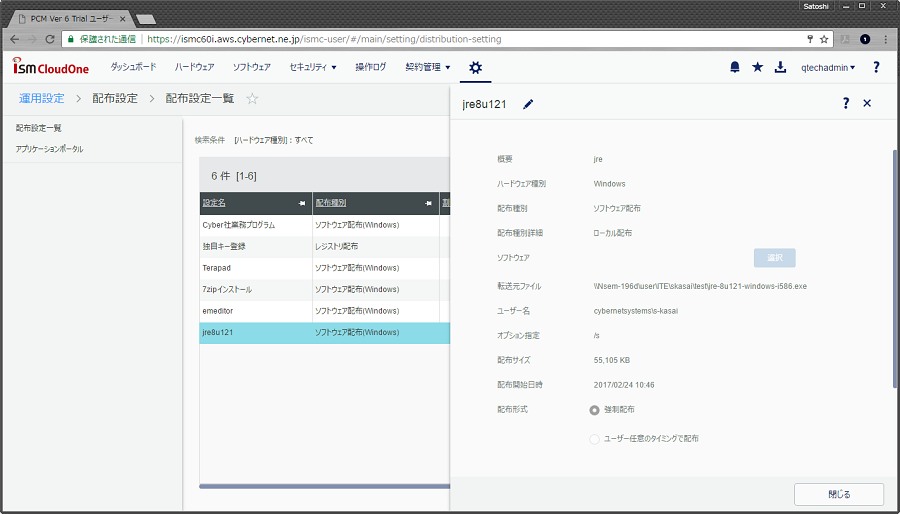
Task: Click the 閉じる button
Action: [x=839, y=494]
